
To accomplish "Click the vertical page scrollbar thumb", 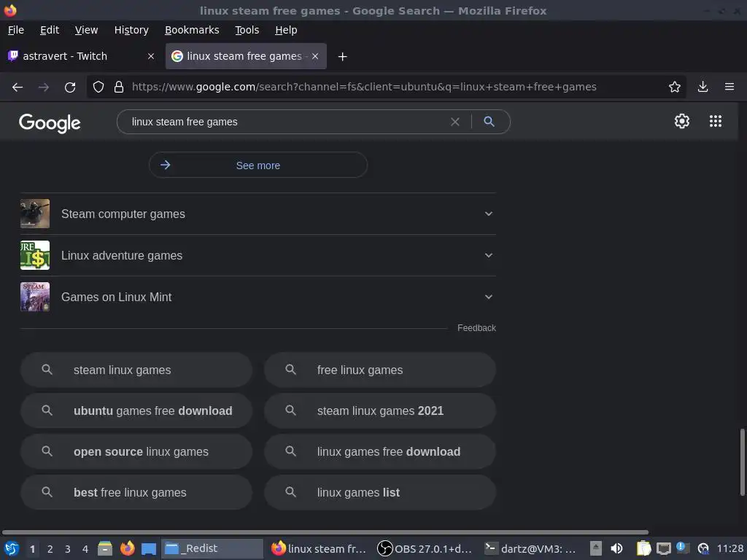I will 742,462.
